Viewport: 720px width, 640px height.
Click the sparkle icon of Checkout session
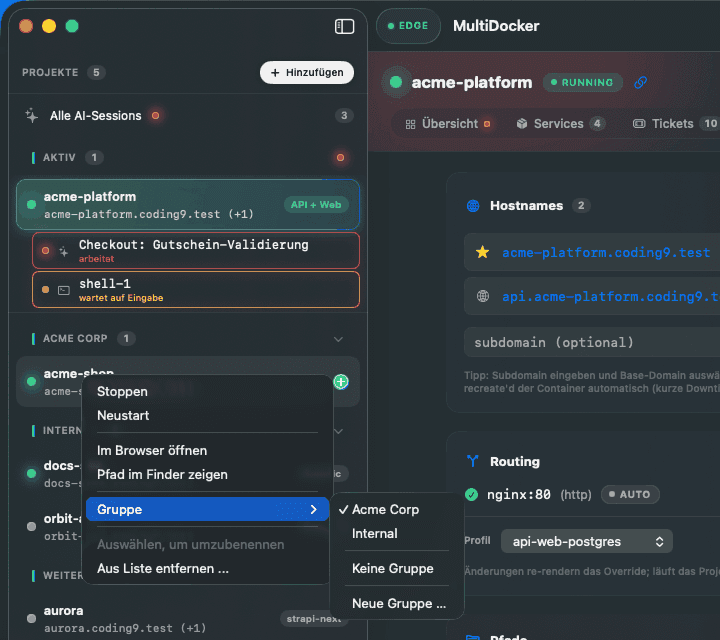tap(63, 251)
